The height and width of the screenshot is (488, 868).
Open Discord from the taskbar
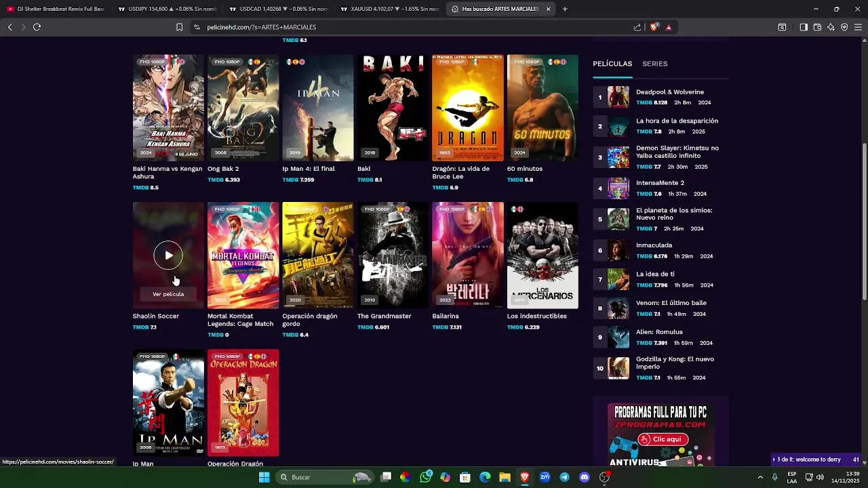click(585, 477)
